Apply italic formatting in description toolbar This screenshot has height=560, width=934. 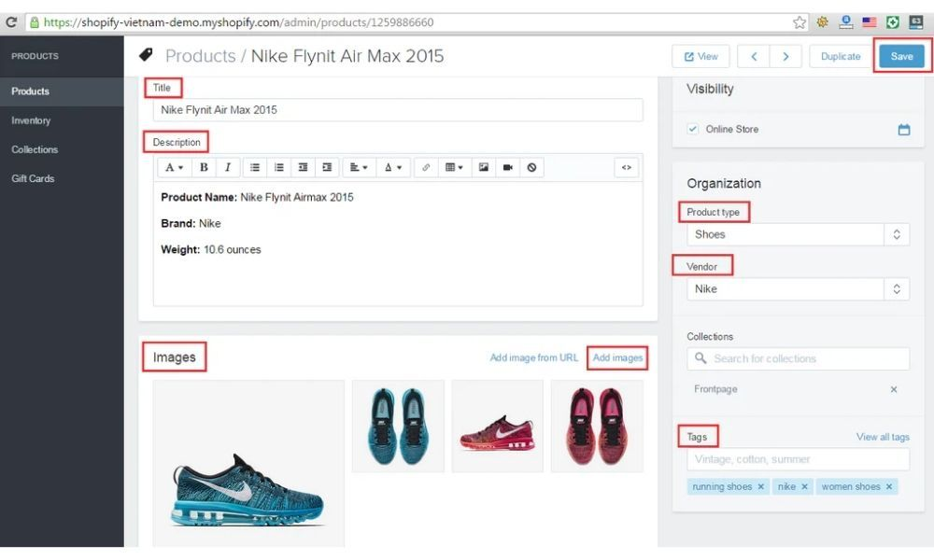(x=227, y=168)
